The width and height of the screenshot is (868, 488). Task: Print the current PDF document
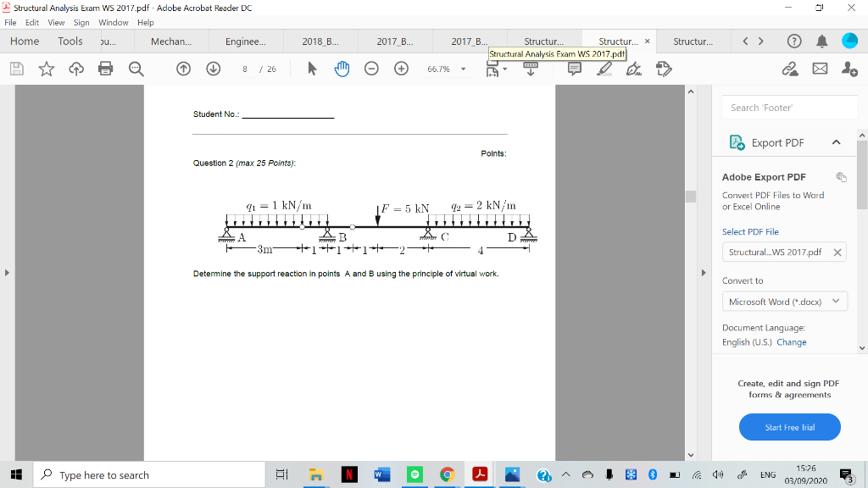coord(106,69)
